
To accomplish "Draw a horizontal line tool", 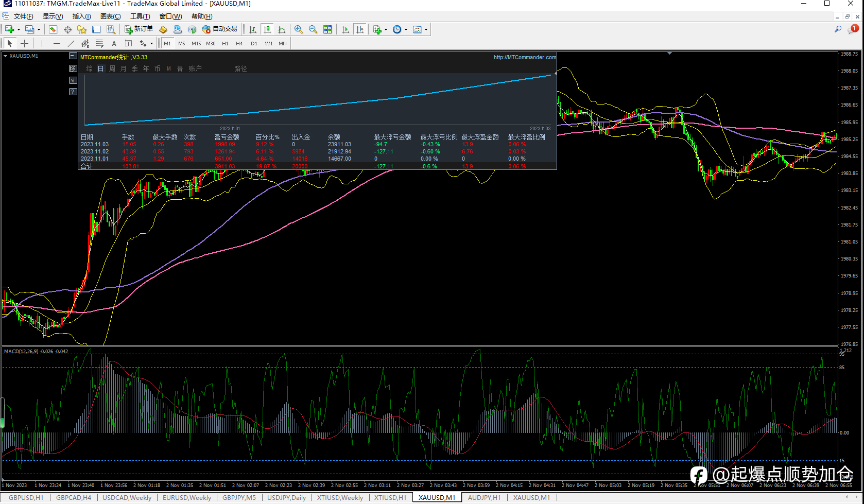I will click(x=56, y=43).
